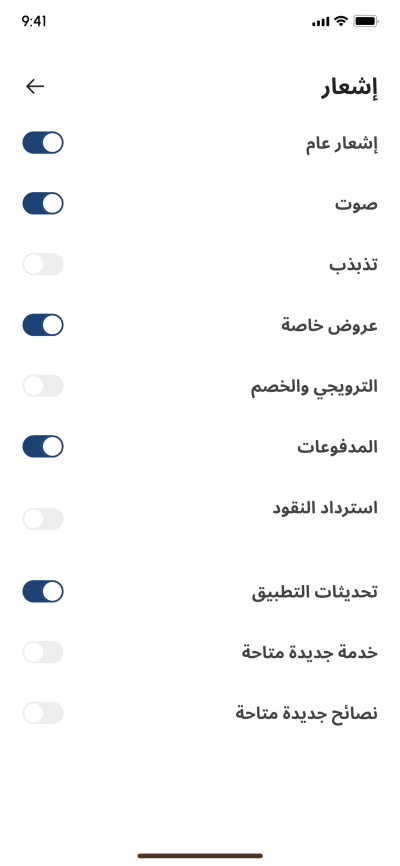
Task: Turn on نصائح جديدة متاحة toggle
Action: 43,713
